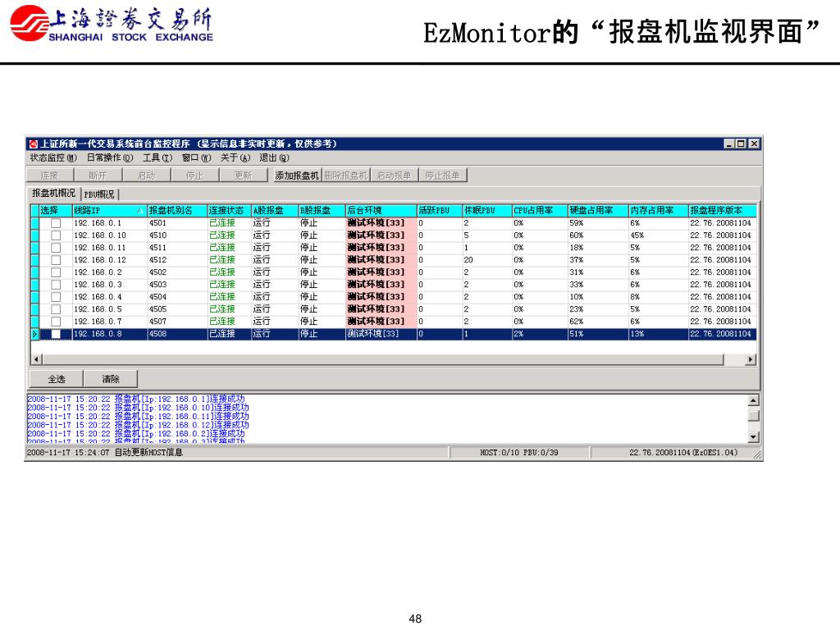This screenshot has width=840, height=630.
Task: Click the CPU占用率 column header
Action: (x=540, y=211)
